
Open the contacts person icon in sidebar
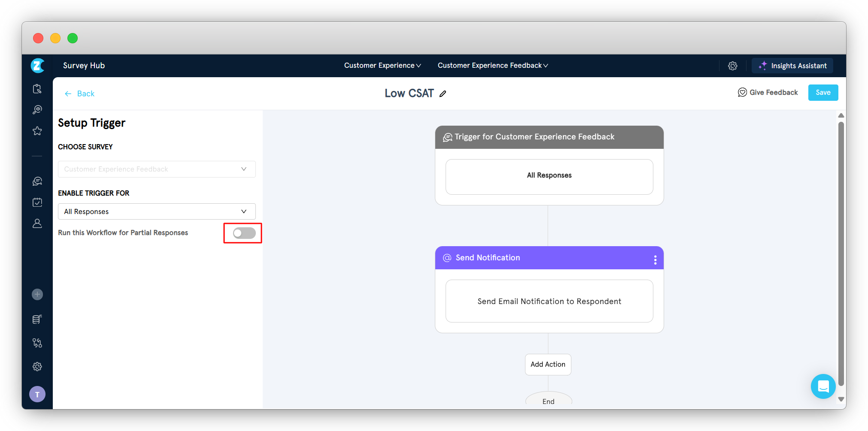[x=37, y=223]
